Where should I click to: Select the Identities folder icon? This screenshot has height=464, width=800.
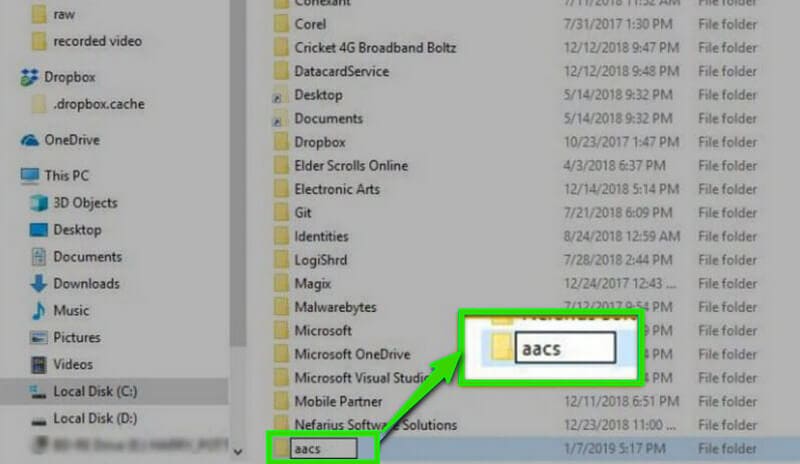point(281,236)
